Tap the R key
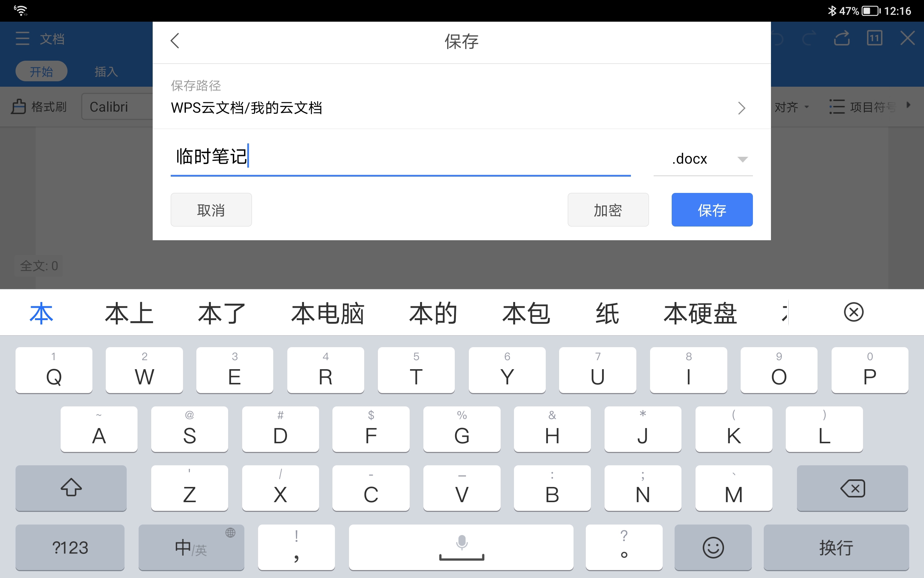 pos(326,370)
